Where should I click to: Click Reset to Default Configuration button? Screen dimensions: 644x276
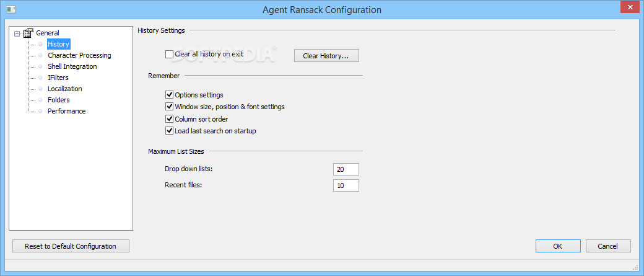pos(71,246)
